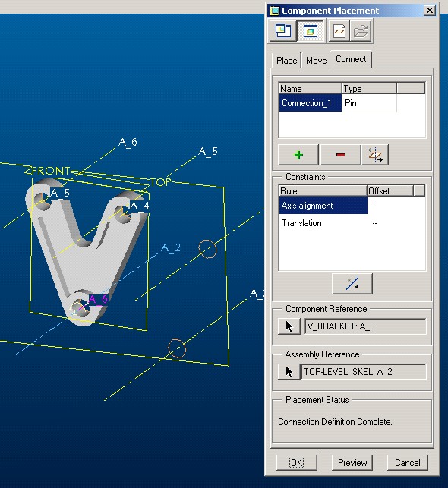Click the Assembly Reference selection arrow
The image size is (448, 488).
(x=289, y=372)
